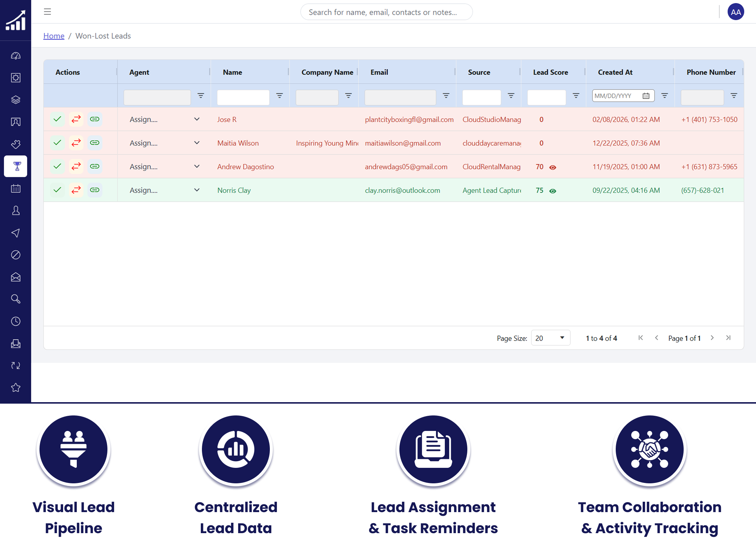
Task: Open the Page Size 20 dropdown
Action: [x=550, y=338]
